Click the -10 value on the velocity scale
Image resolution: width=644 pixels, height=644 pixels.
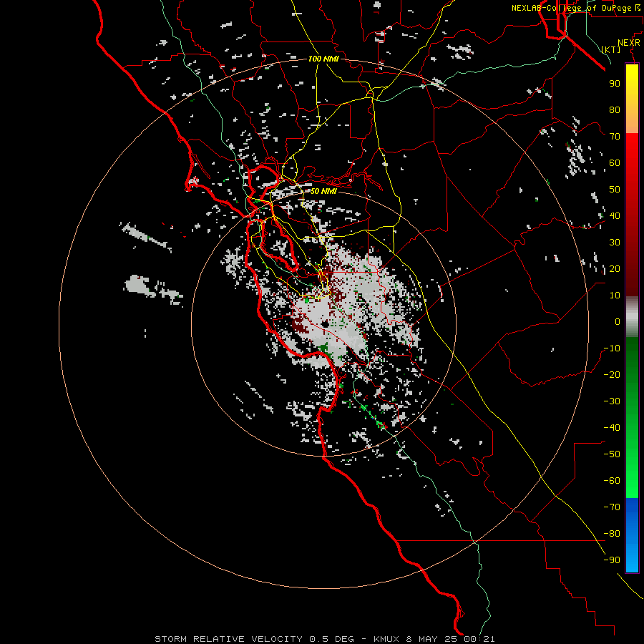pos(612,348)
